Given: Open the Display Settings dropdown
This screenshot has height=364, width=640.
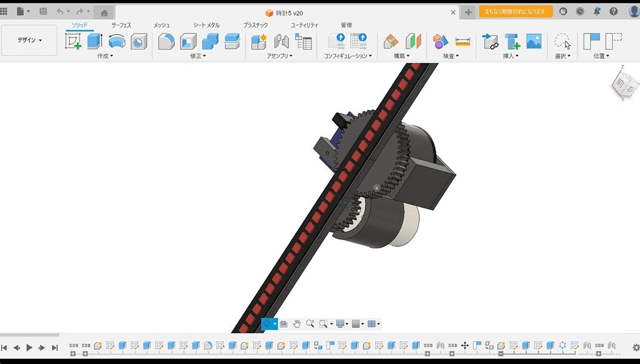Looking at the screenshot, I should [x=341, y=323].
